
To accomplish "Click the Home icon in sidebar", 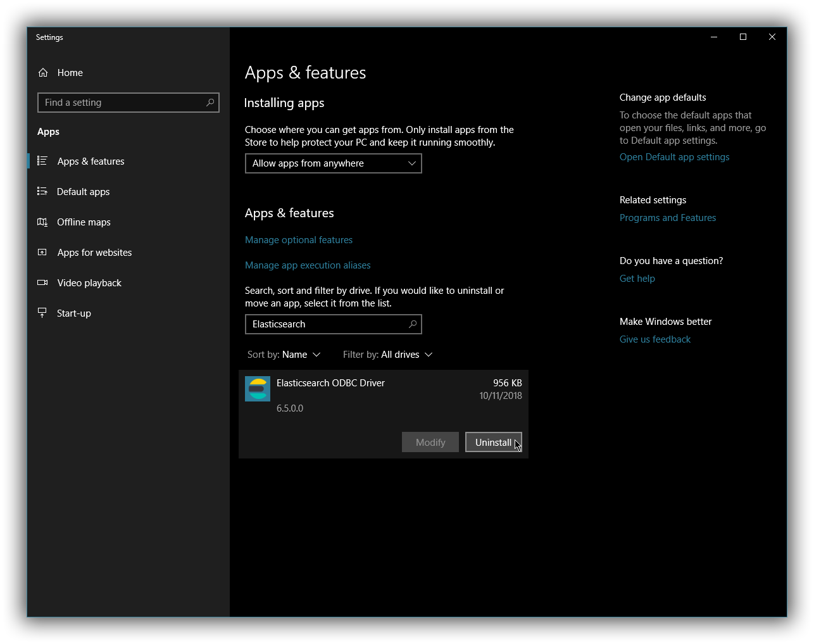I will tap(43, 73).
